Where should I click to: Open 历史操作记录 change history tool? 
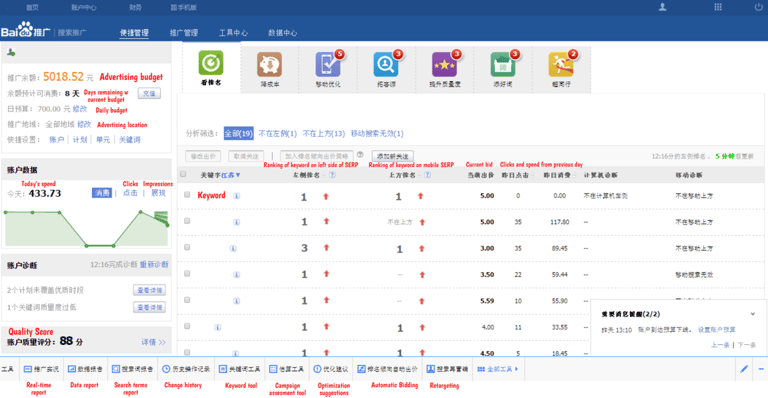tap(186, 369)
